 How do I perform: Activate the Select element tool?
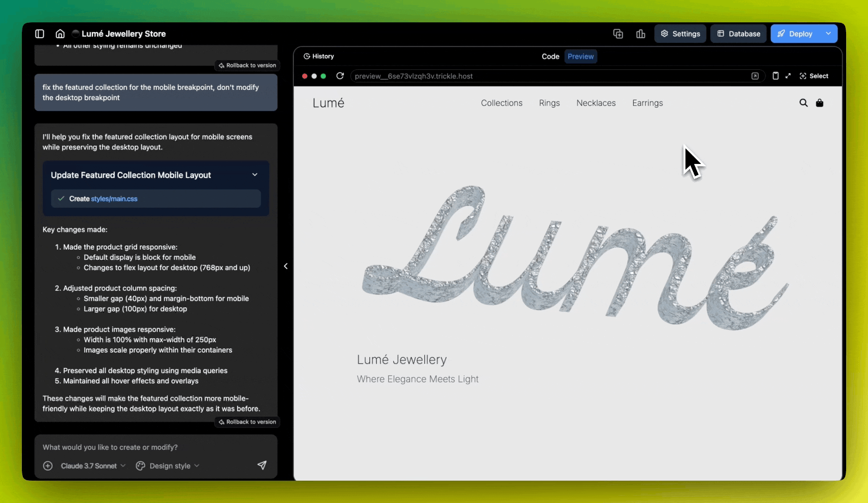click(x=814, y=76)
